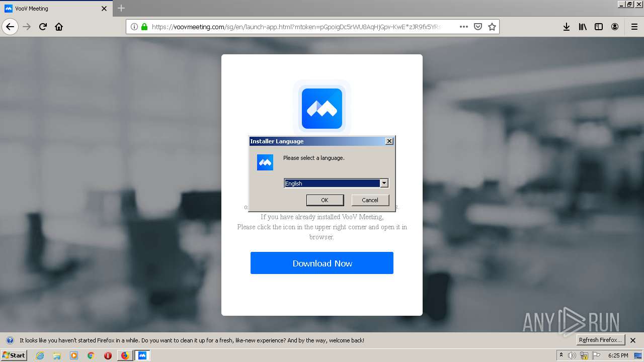Screen dimensions: 644x362
Task: Open the volume control in tray
Action: pyautogui.click(x=572, y=355)
